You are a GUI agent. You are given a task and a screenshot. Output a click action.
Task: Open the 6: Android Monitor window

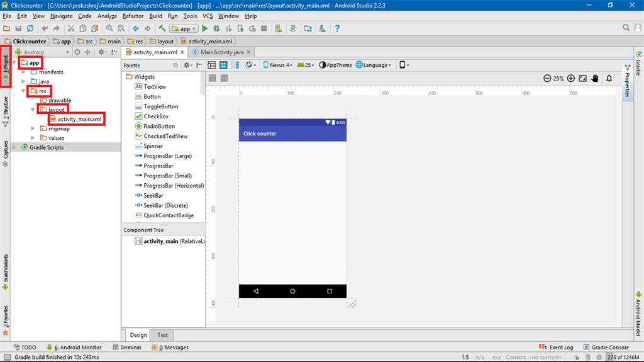tap(74, 347)
